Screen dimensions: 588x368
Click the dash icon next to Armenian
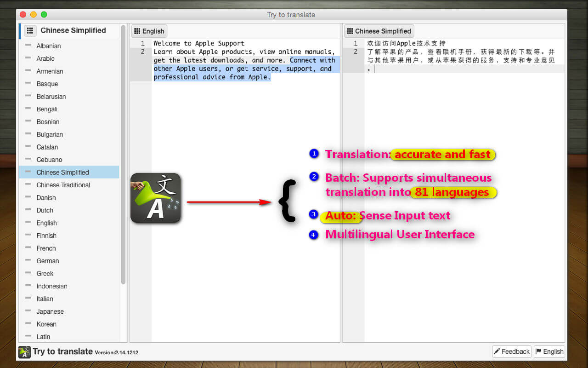pos(28,70)
